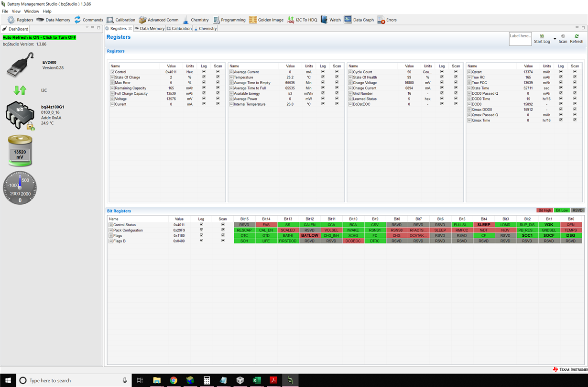Image resolution: width=588 pixels, height=387 pixels.
Task: Toggle Scan checkbox for True FCC
Action: point(575,83)
